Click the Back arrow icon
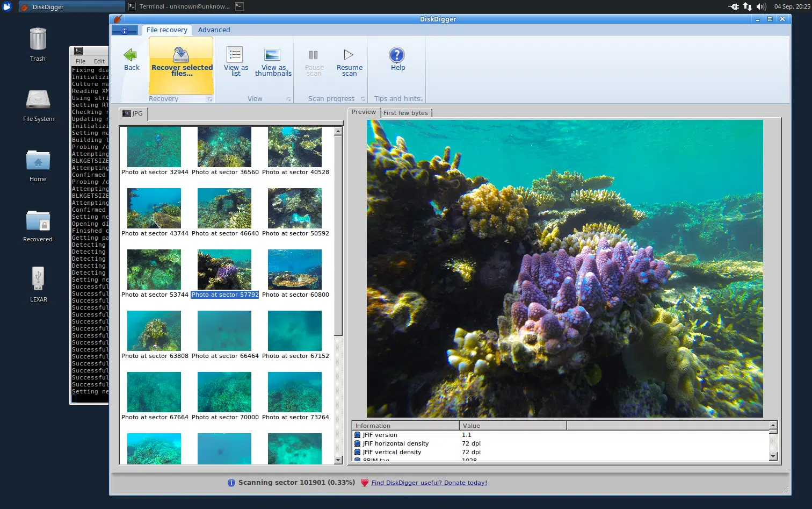Screen dimensions: 812x509 [130, 55]
